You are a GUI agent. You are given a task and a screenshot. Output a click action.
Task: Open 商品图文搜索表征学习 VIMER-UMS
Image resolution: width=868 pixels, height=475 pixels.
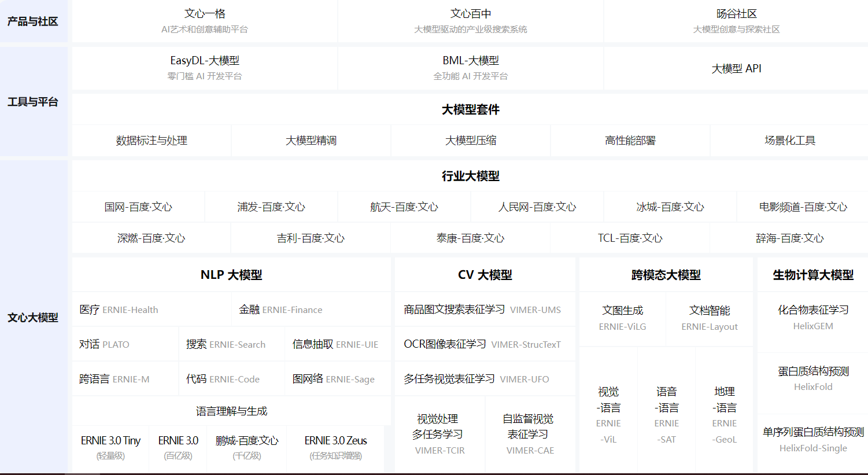pos(485,310)
